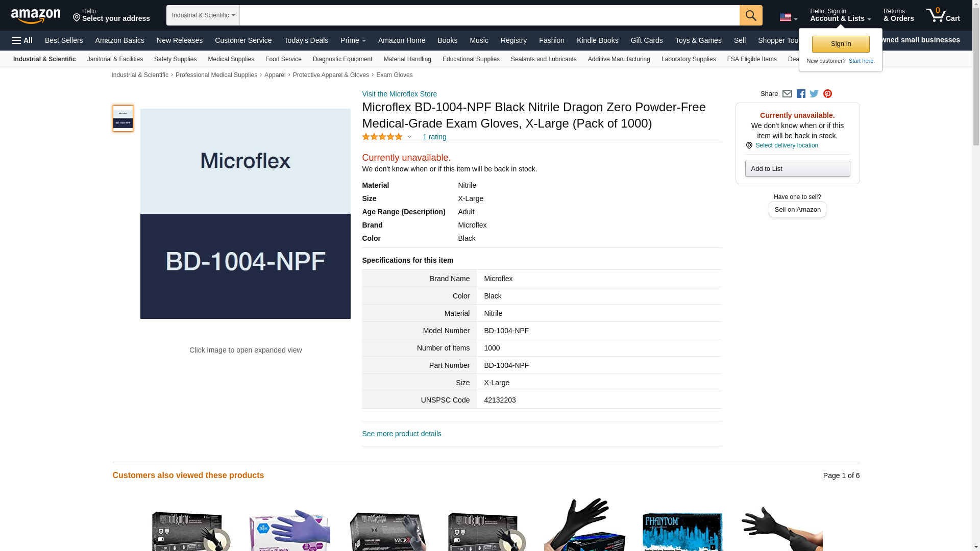Visit the Microflex Store link
The image size is (980, 551).
click(x=399, y=94)
